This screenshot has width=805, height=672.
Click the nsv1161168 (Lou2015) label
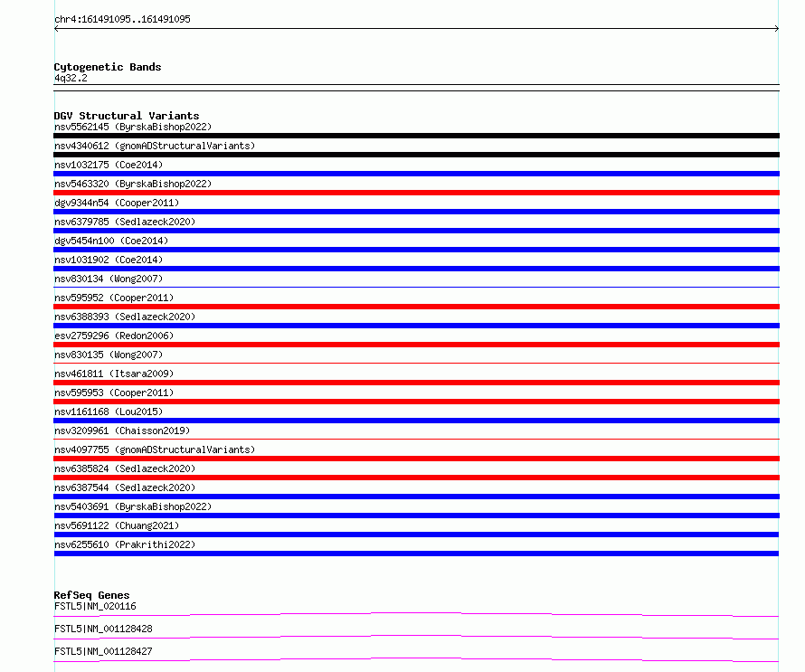109,412
